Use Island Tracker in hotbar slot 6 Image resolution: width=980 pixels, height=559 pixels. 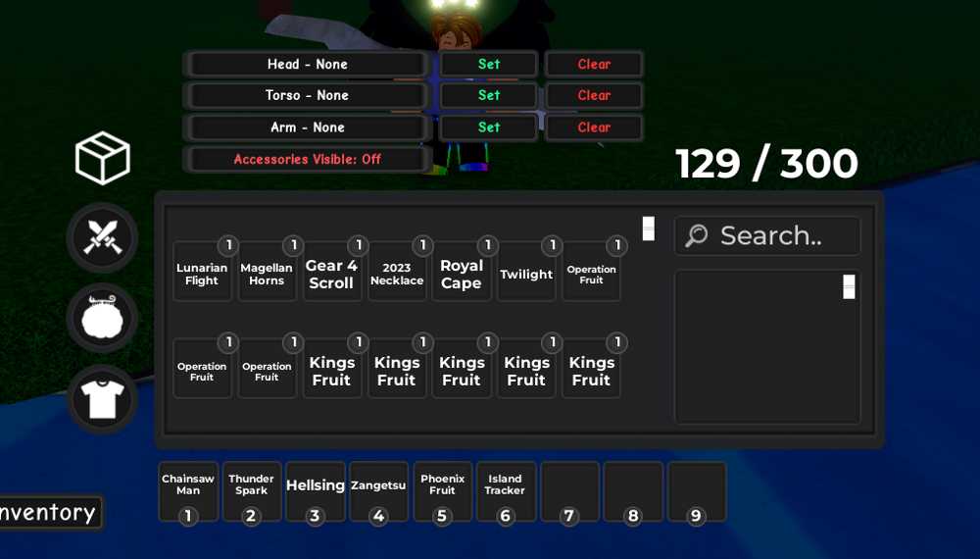pyautogui.click(x=506, y=491)
